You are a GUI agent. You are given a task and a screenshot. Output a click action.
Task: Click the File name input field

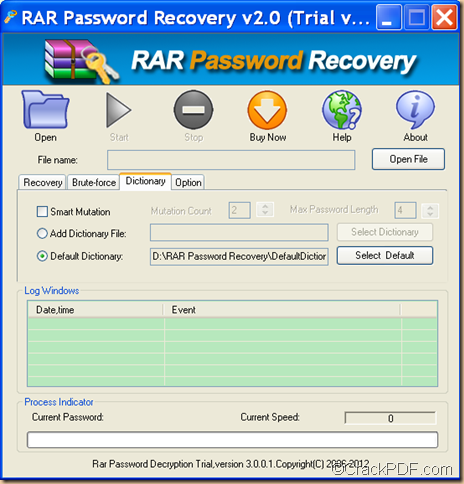231,160
